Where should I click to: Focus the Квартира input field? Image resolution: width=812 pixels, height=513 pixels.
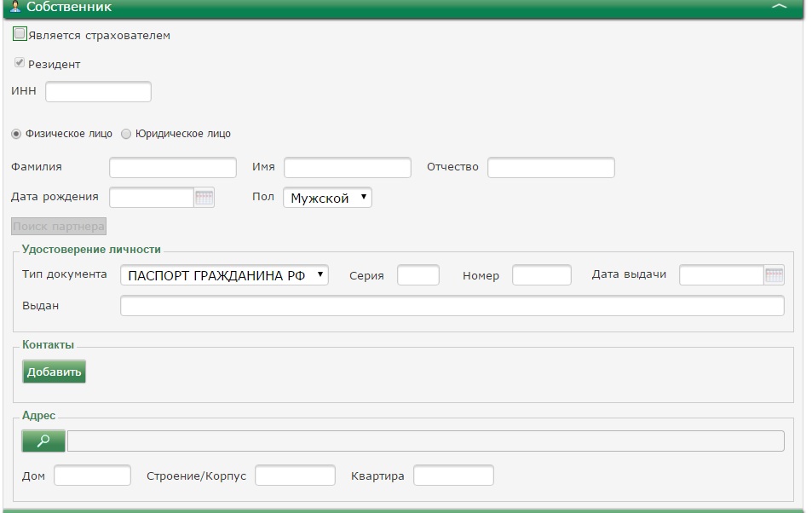click(x=453, y=476)
